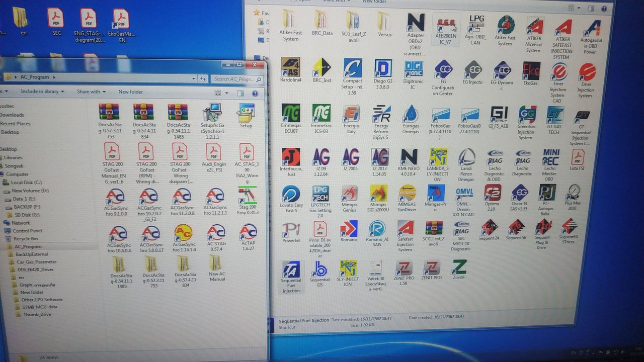Open ZENIT PRO 1.56 shortcut

pyautogui.click(x=404, y=268)
